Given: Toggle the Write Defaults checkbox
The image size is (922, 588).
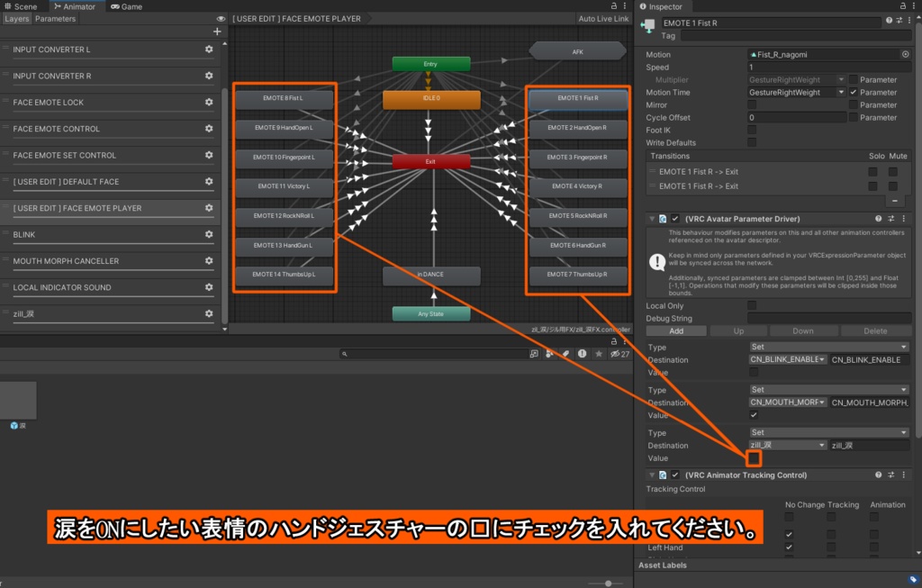Looking at the screenshot, I should point(752,142).
